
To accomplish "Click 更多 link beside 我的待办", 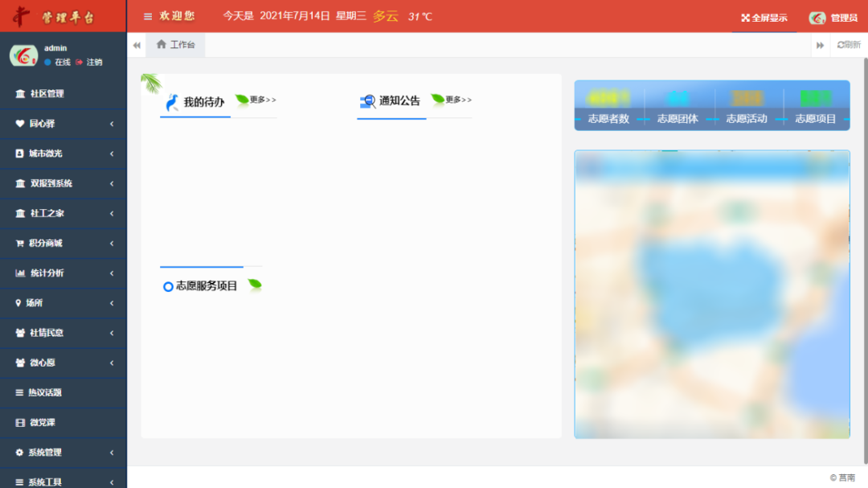I will (x=262, y=100).
